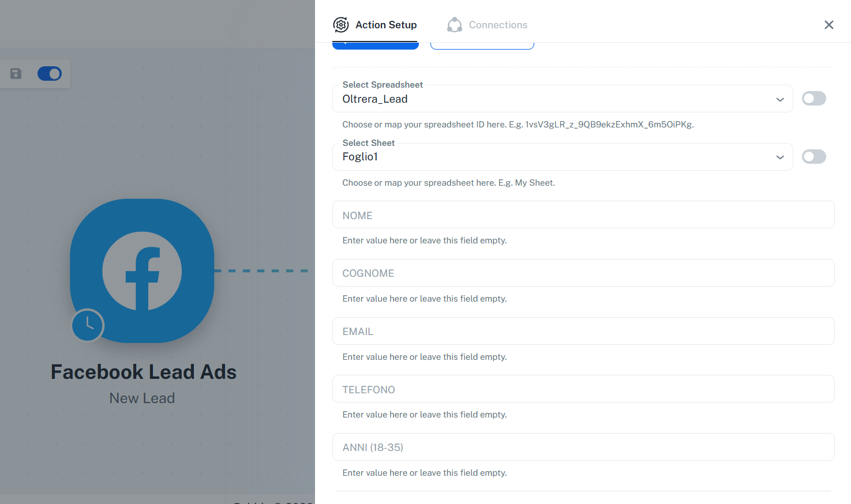
Task: Click the 'My Sheet' example help text
Action: tap(449, 183)
